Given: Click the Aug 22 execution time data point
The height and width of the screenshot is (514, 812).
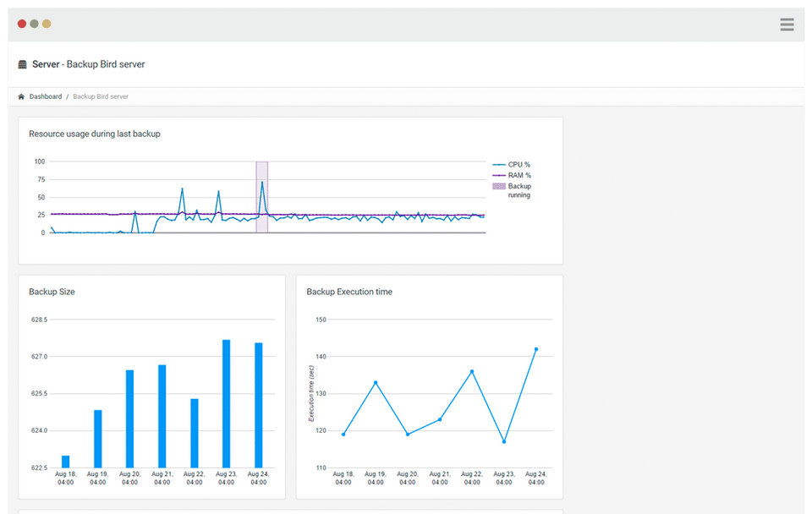Looking at the screenshot, I should pos(472,371).
